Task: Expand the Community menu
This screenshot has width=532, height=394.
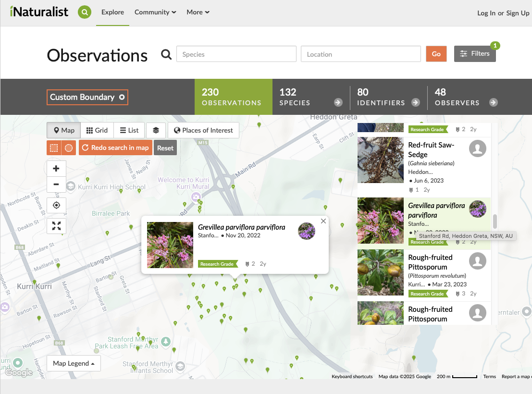Action: tap(155, 12)
